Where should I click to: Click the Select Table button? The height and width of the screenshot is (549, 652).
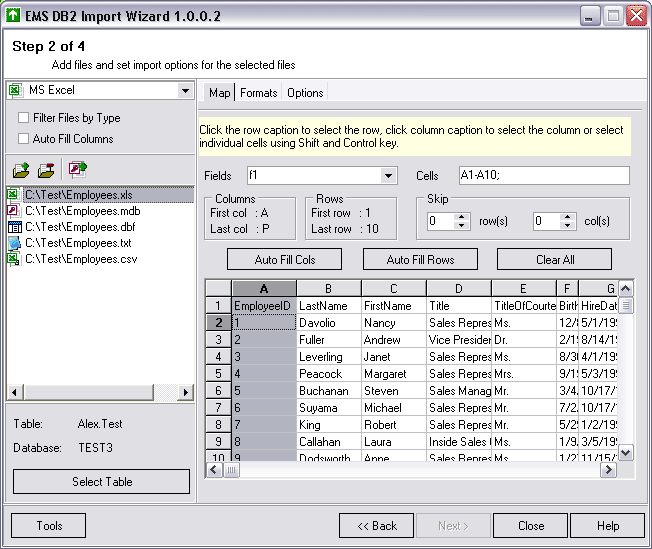(102, 482)
